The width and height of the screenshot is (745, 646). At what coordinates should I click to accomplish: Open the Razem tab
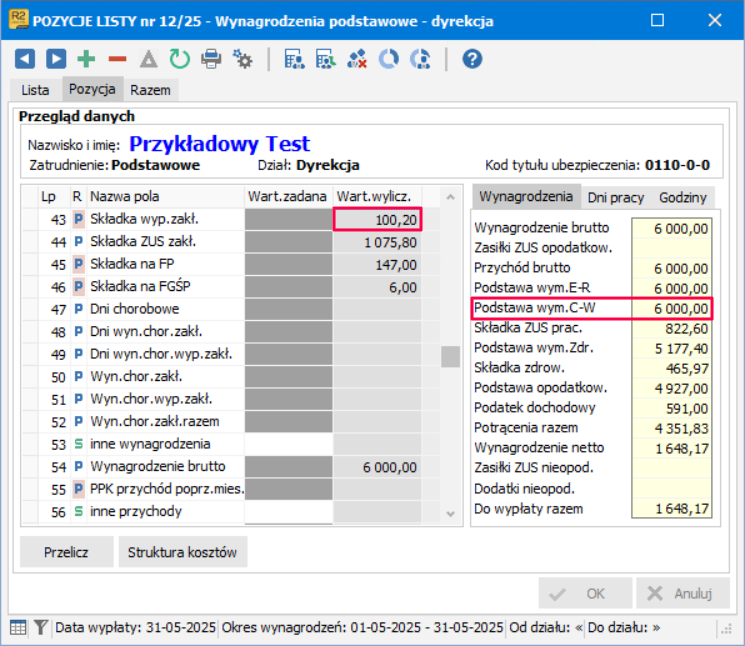151,90
